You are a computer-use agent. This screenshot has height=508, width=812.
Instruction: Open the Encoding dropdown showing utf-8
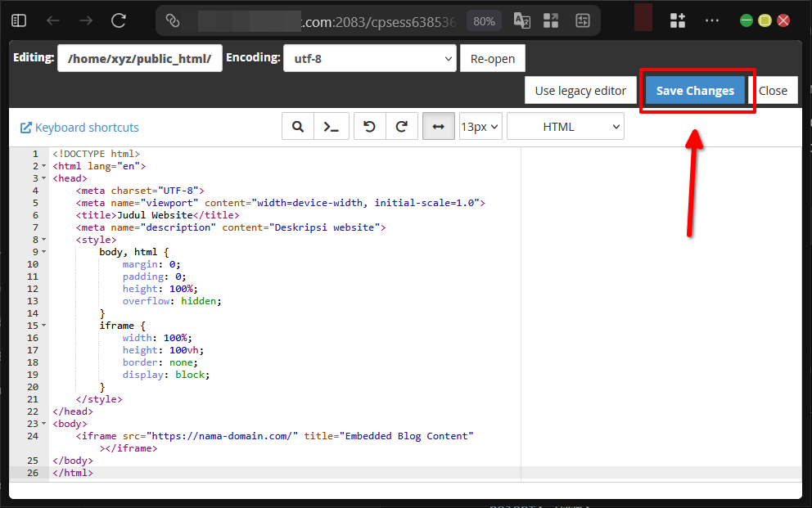pyautogui.click(x=369, y=58)
